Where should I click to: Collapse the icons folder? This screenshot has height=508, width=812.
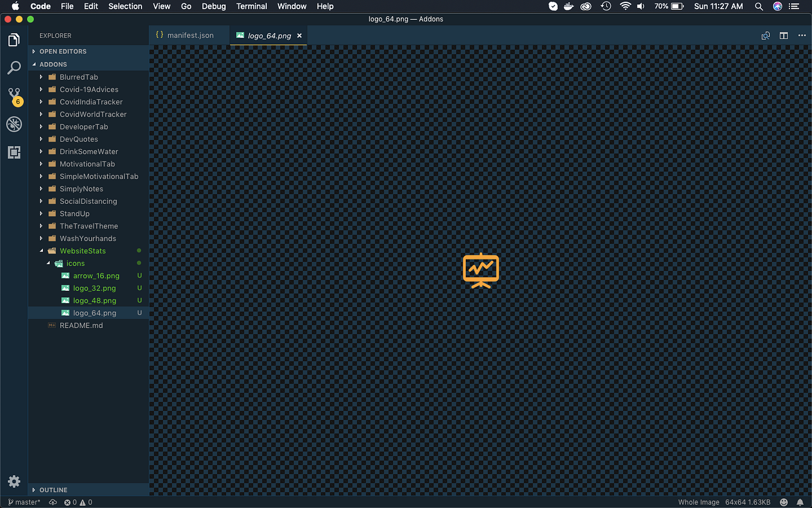click(89, 264)
